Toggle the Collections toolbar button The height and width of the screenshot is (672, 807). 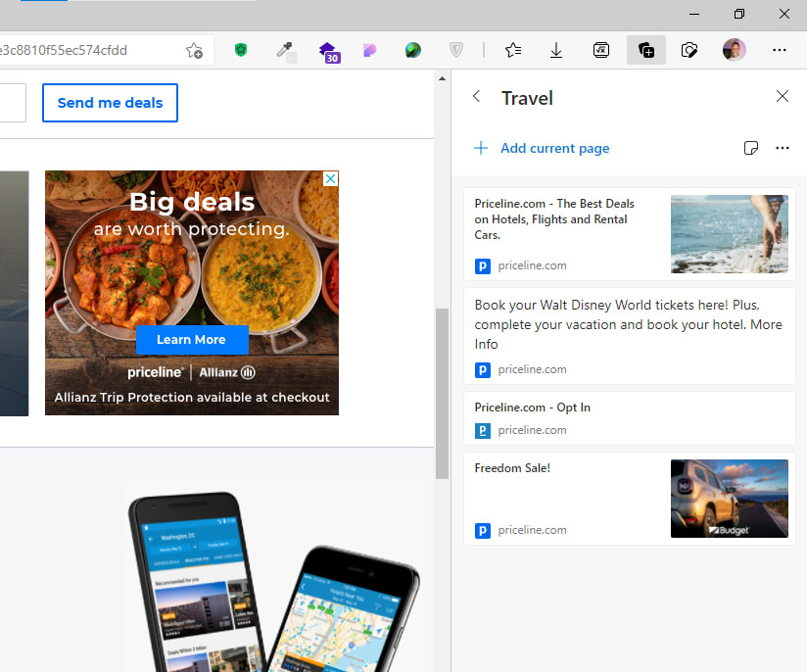pyautogui.click(x=646, y=50)
